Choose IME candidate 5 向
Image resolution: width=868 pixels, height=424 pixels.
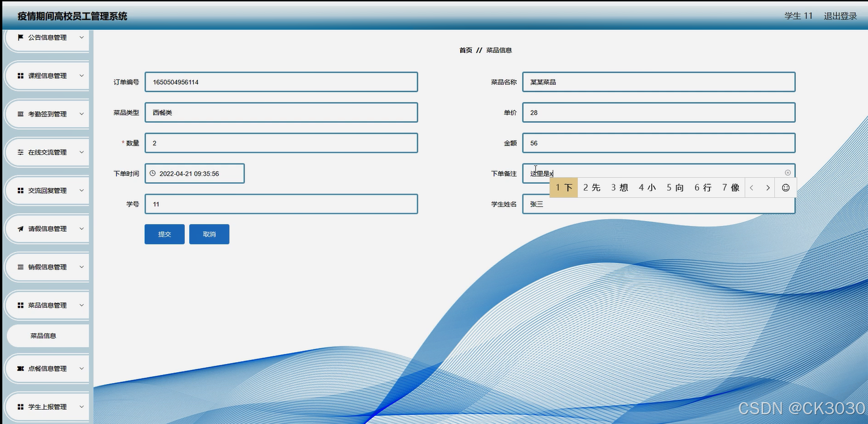(x=675, y=188)
